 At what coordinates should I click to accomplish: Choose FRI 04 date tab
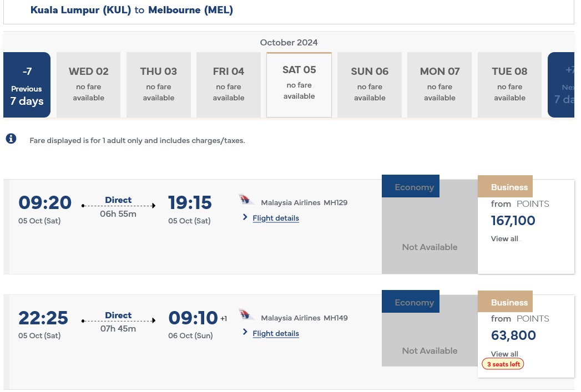coord(229,85)
